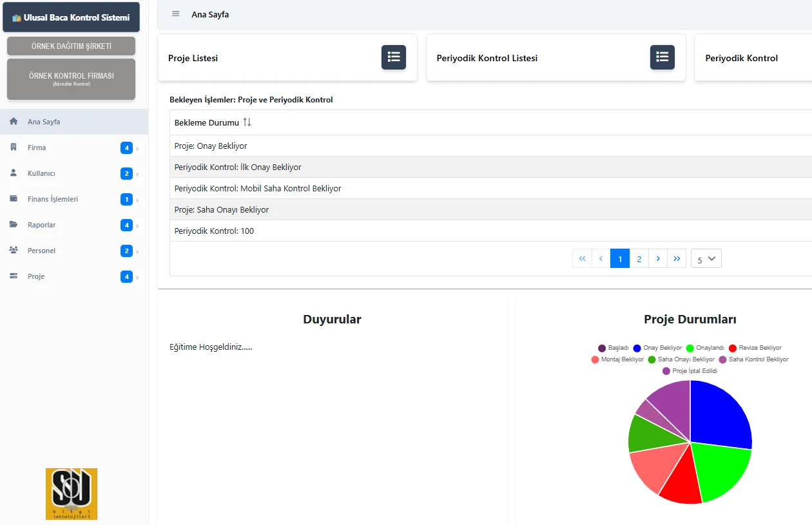Click the home icon beside Ana Sayfa
The width and height of the screenshot is (812, 525).
point(14,122)
